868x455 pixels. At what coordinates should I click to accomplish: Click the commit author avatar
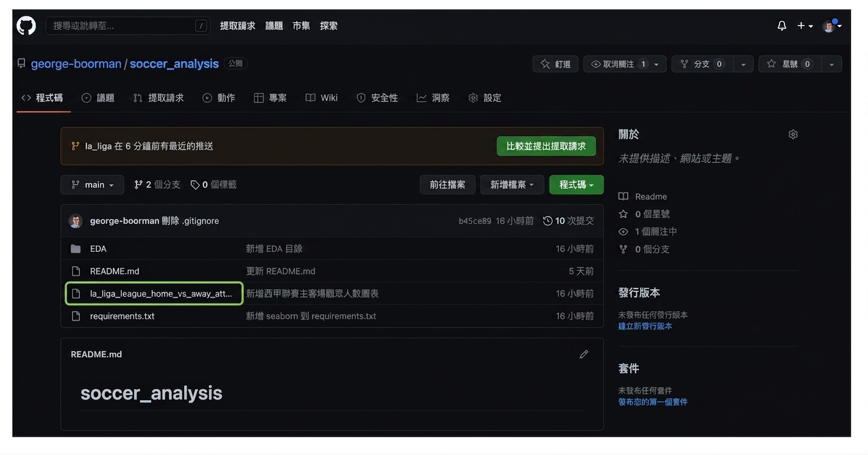click(x=76, y=221)
